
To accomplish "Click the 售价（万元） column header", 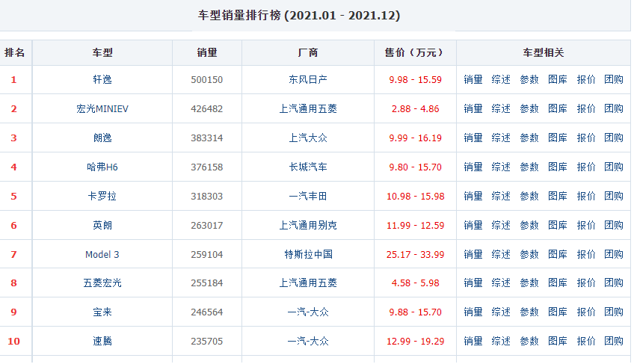I will (415, 52).
